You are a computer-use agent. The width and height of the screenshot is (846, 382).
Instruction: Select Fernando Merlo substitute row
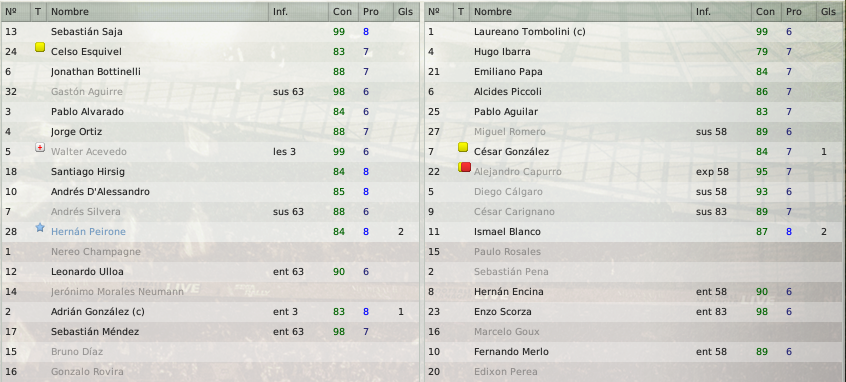pyautogui.click(x=635, y=351)
